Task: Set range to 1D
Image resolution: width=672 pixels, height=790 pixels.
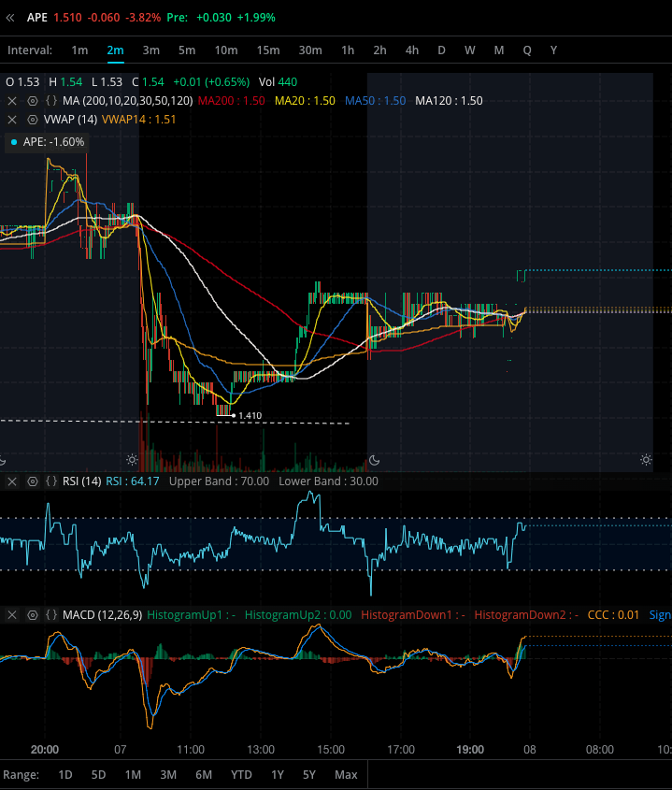Action: (x=65, y=775)
